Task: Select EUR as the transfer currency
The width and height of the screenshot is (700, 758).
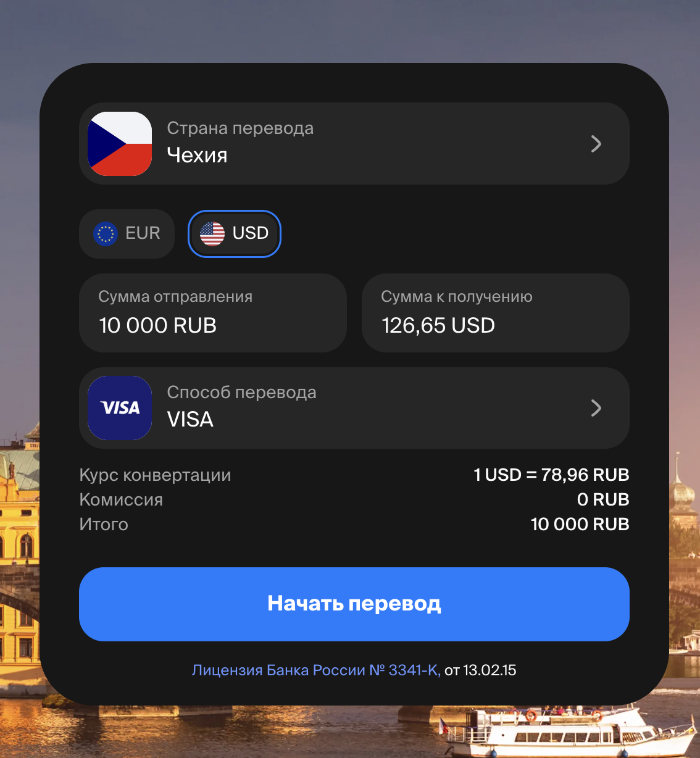Action: click(127, 234)
